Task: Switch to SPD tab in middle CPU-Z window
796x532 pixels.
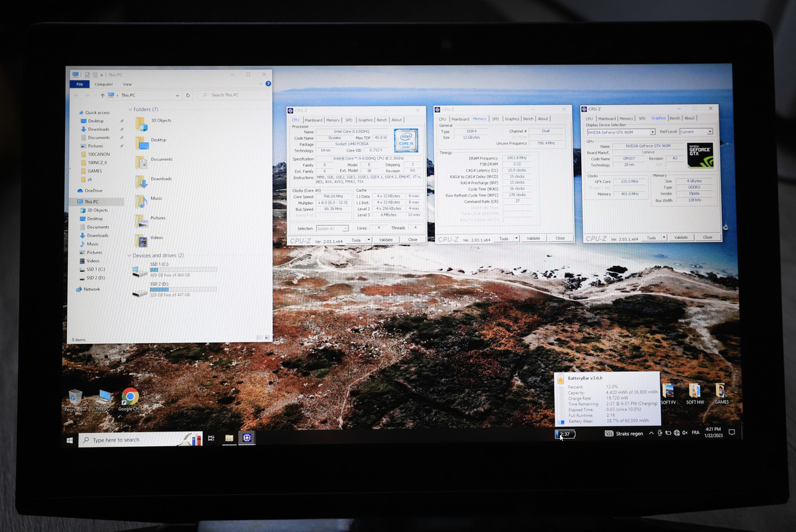Action: click(495, 119)
